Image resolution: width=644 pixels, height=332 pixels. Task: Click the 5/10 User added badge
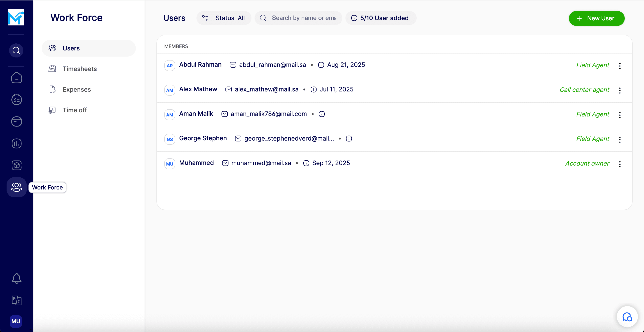[x=381, y=18]
